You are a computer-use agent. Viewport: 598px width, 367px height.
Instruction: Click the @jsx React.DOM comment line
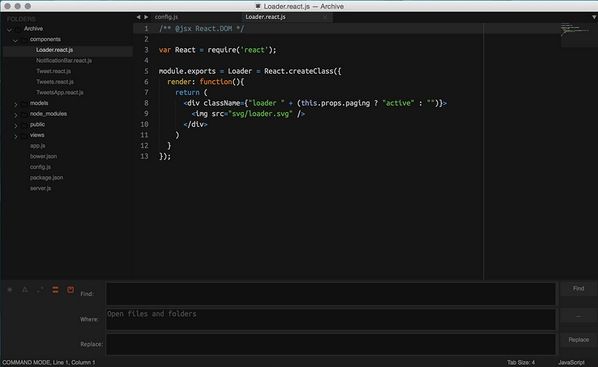[x=201, y=29]
